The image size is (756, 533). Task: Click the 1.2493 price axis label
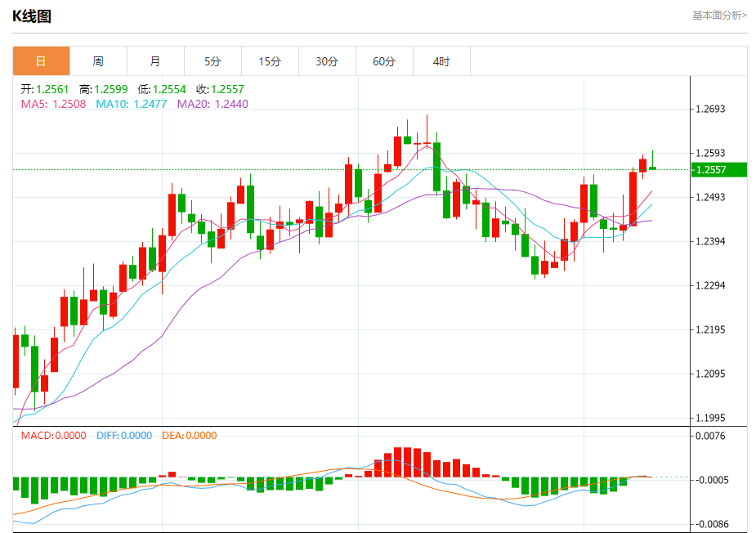pyautogui.click(x=710, y=197)
